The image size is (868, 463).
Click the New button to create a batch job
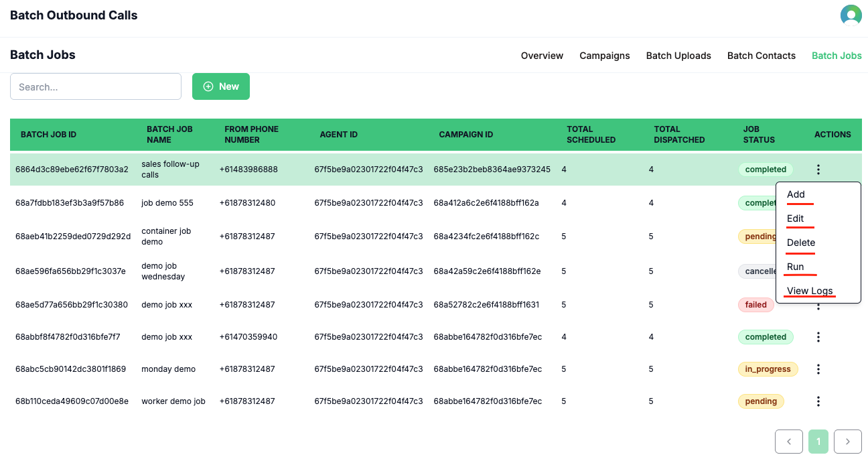(221, 86)
